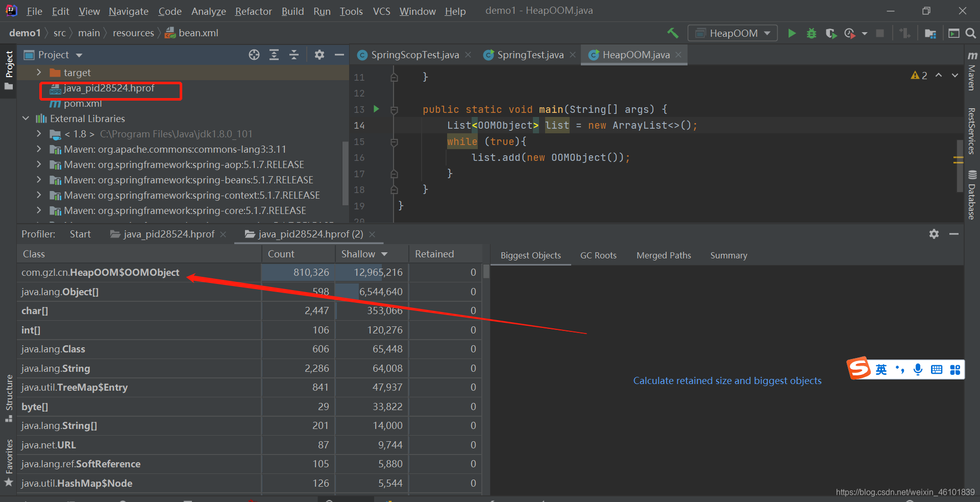This screenshot has height=502, width=980.
Task: Click the Search Everywhere magnifier icon
Action: (x=971, y=33)
